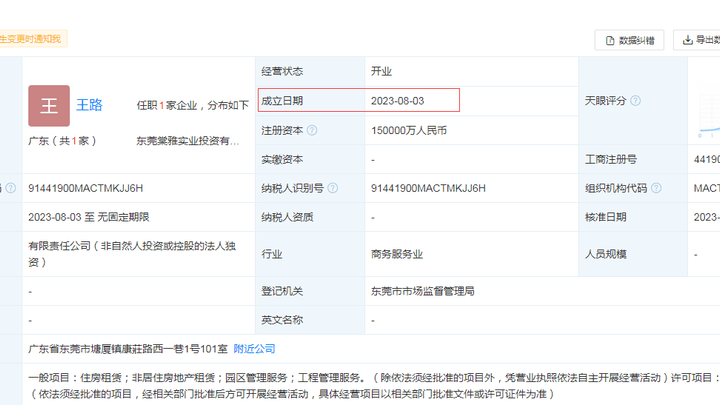Click the 英文名称 label cell
Screen dimensions: 720x405
tap(310, 320)
